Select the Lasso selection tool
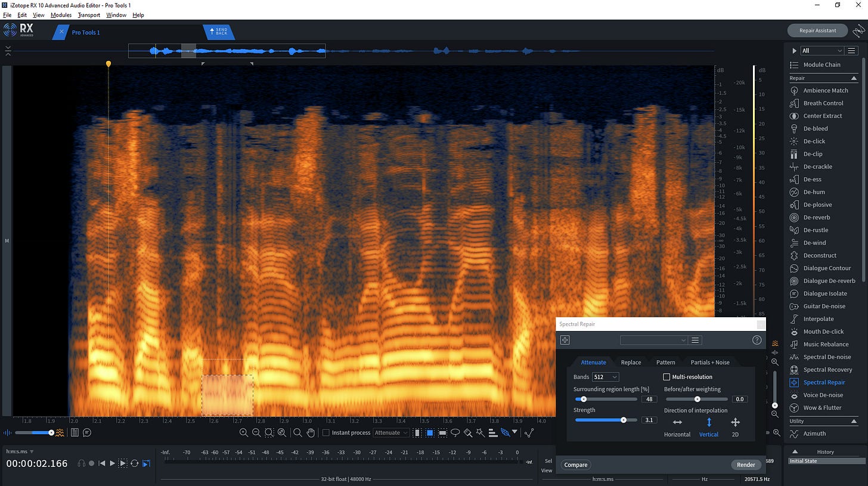Image resolution: width=868 pixels, height=486 pixels. [x=455, y=432]
